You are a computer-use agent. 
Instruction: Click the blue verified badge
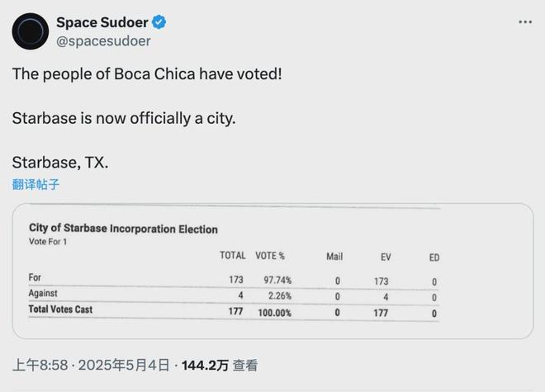pos(159,22)
